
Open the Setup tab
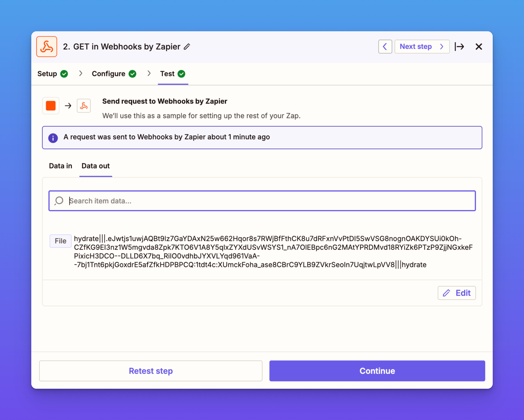pyautogui.click(x=52, y=74)
